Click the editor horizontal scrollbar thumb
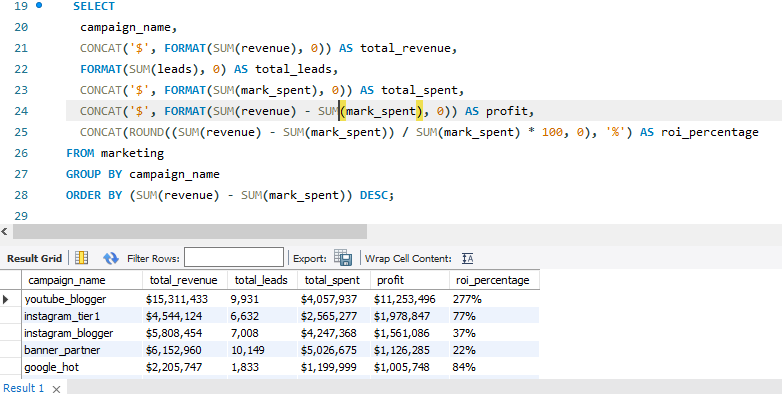 click(x=190, y=231)
